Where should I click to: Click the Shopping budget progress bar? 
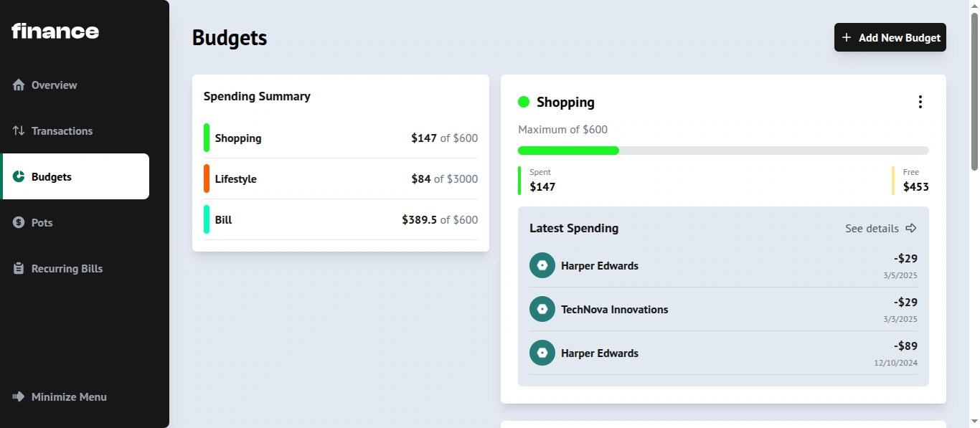pyautogui.click(x=723, y=151)
